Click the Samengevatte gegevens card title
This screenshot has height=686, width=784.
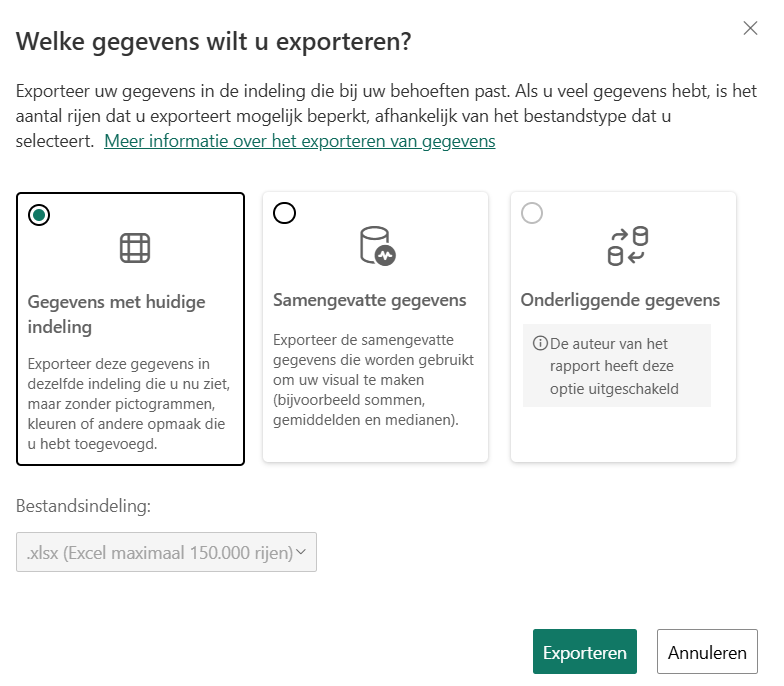(370, 300)
